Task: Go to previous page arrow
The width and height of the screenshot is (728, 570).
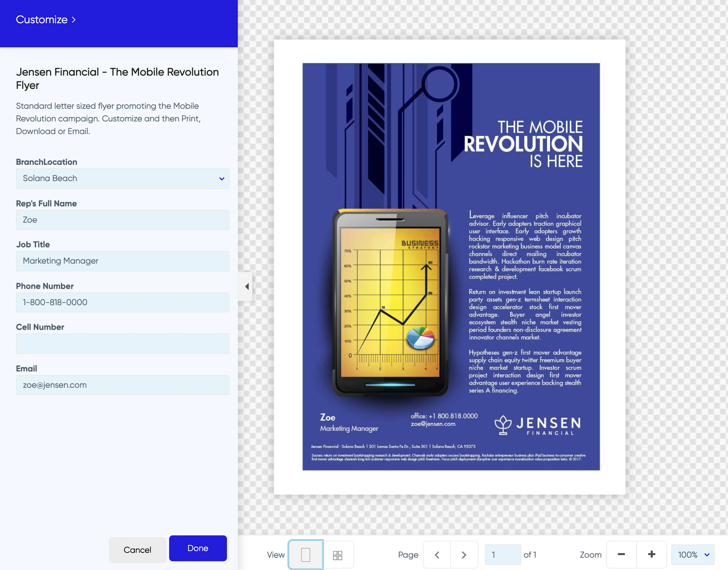Action: [x=437, y=555]
